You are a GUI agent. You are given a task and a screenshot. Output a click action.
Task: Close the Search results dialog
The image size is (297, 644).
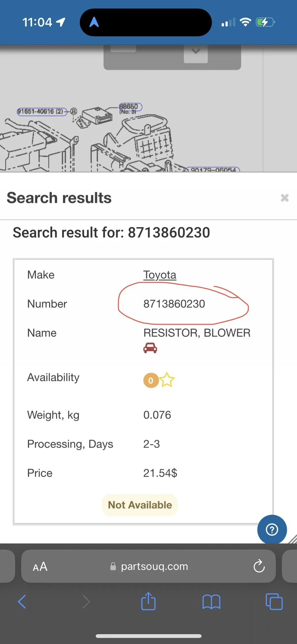pos(285,198)
